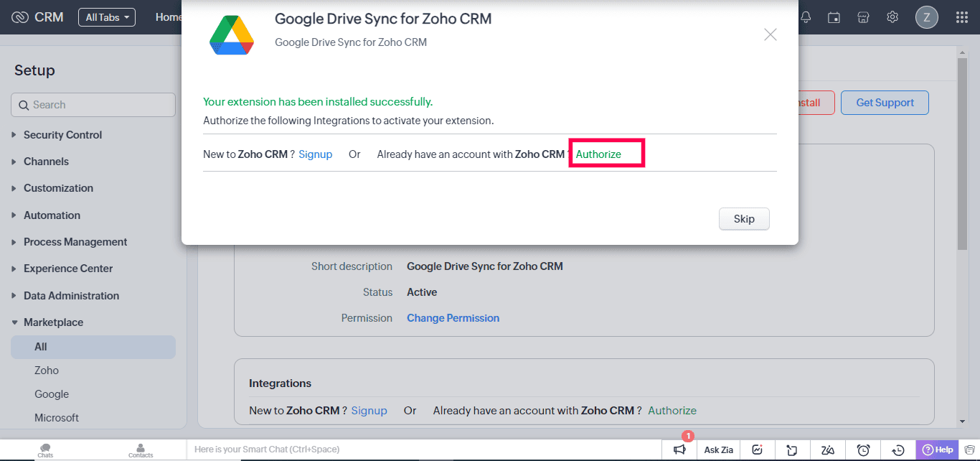The height and width of the screenshot is (461, 980).
Task: Select Zoho under Marketplace
Action: pos(47,371)
